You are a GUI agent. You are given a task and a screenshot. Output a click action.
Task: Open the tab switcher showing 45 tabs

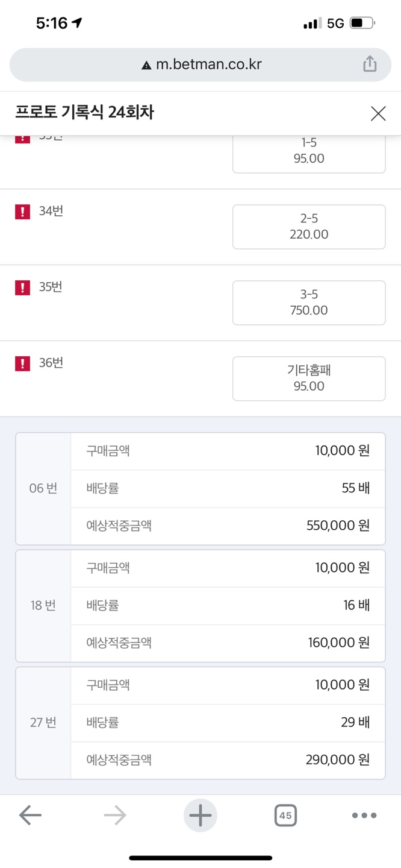[x=285, y=816]
